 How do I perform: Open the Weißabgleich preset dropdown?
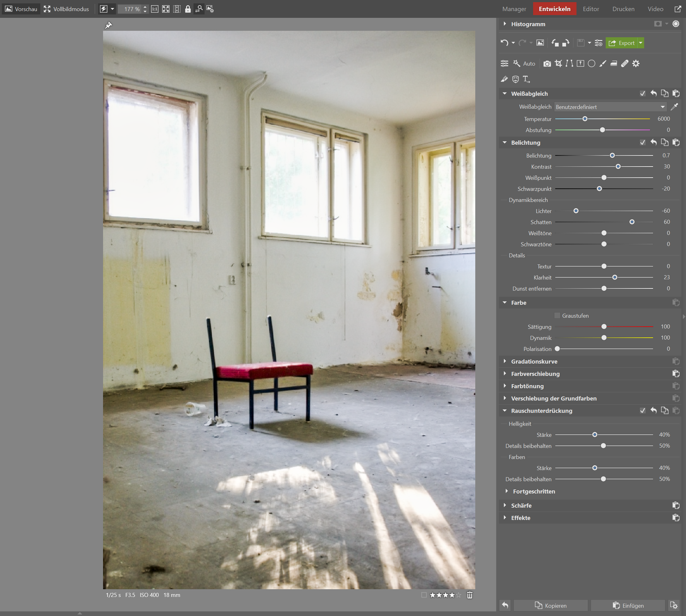click(610, 107)
